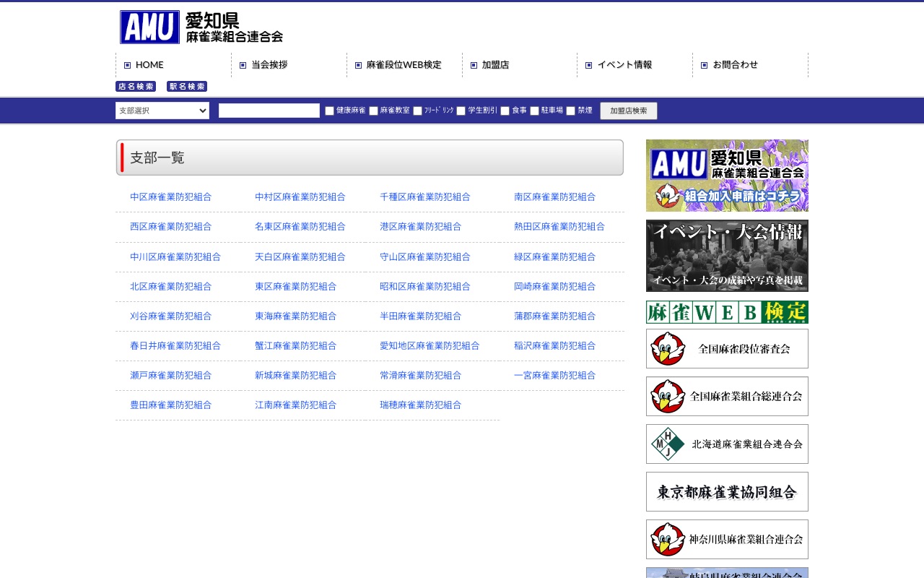Open the 支部選択 dropdown menu
Image resolution: width=924 pixels, height=578 pixels.
[x=162, y=111]
